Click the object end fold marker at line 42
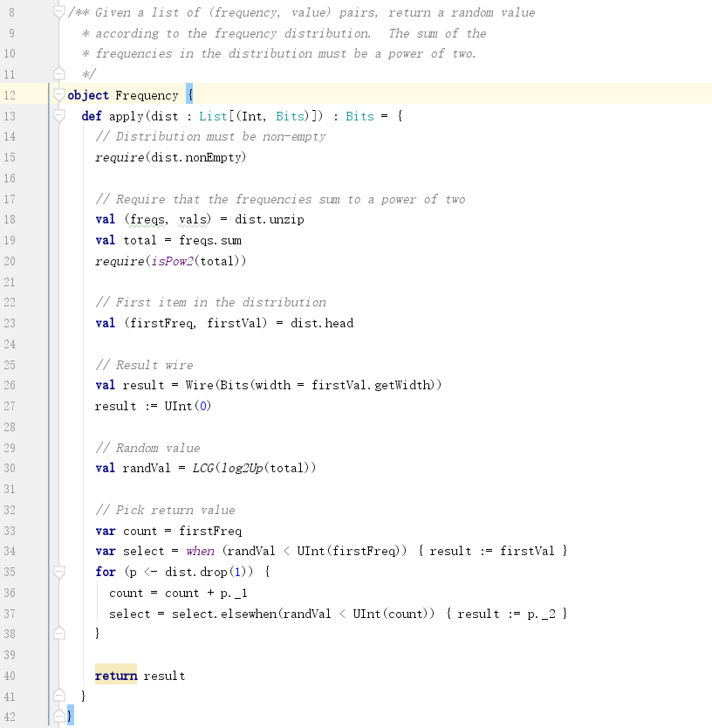Viewport: 712px width, 728px height. tap(59, 717)
